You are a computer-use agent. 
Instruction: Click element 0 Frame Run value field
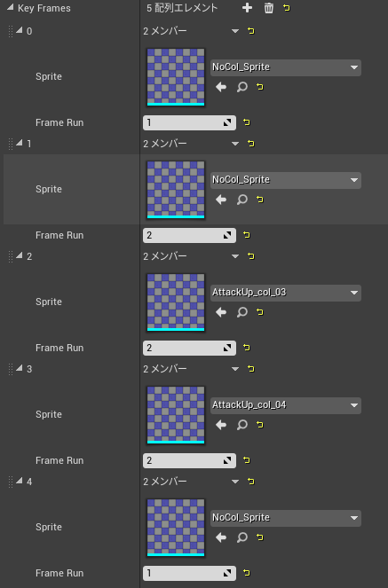(x=189, y=122)
